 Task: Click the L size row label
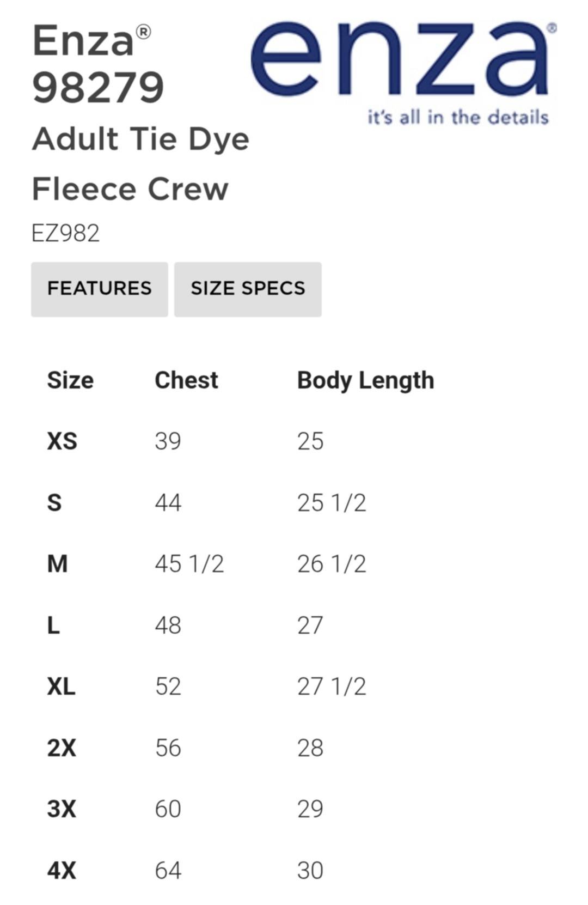click(53, 625)
